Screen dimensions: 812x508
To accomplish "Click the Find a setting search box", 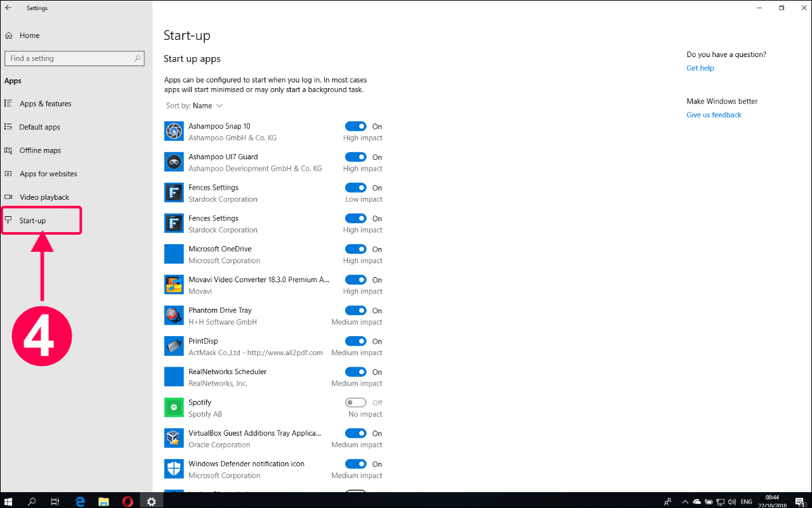I will click(74, 58).
